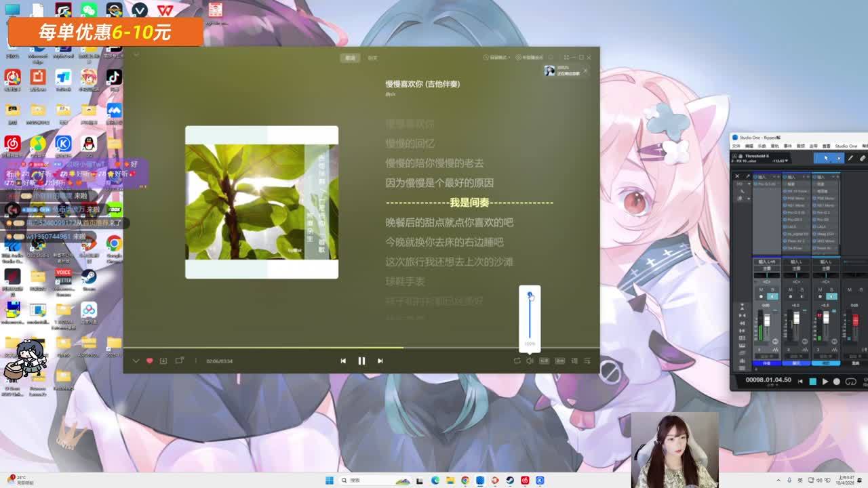Image resolution: width=868 pixels, height=488 pixels.
Task: Adjust the vertical volume slider handle
Action: [530, 294]
